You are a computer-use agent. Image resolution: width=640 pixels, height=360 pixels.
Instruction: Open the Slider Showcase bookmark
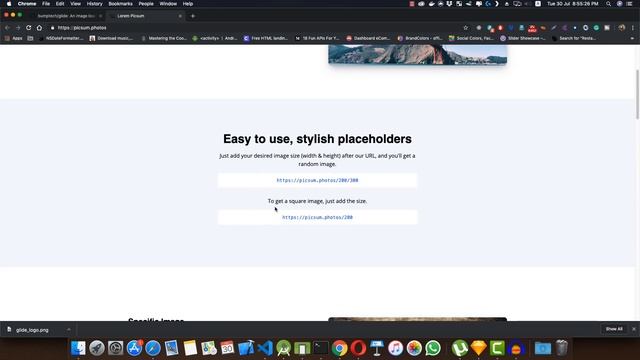click(x=523, y=38)
